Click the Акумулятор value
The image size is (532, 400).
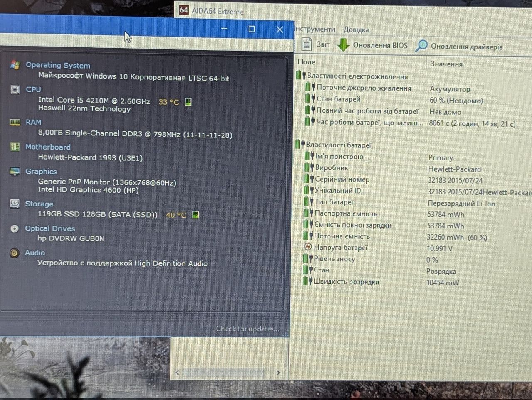point(450,89)
